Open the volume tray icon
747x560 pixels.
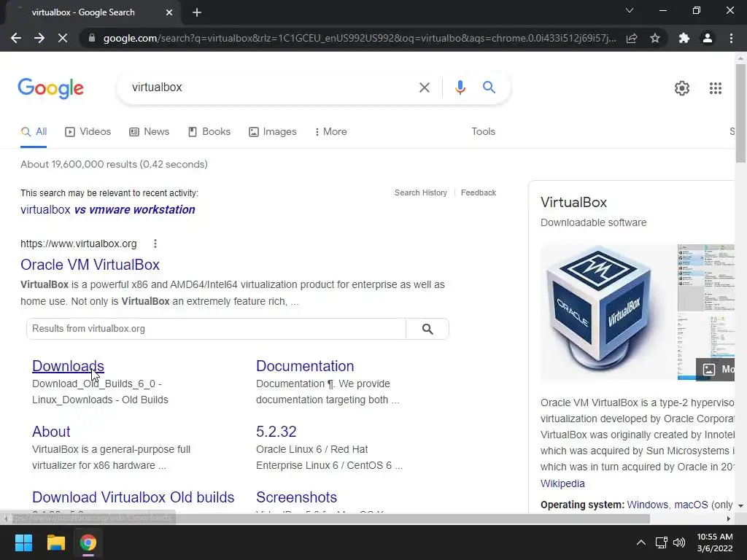point(679,542)
